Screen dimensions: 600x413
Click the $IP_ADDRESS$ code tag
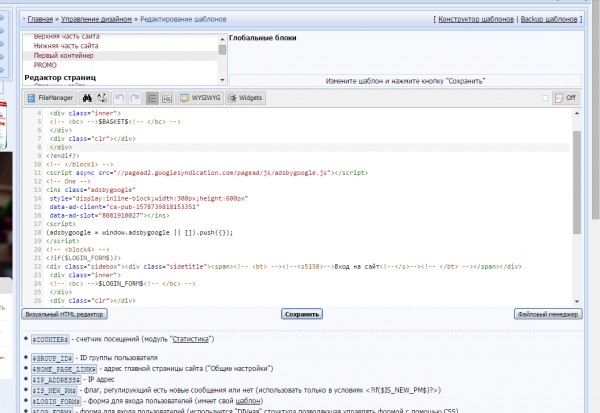[56, 380]
